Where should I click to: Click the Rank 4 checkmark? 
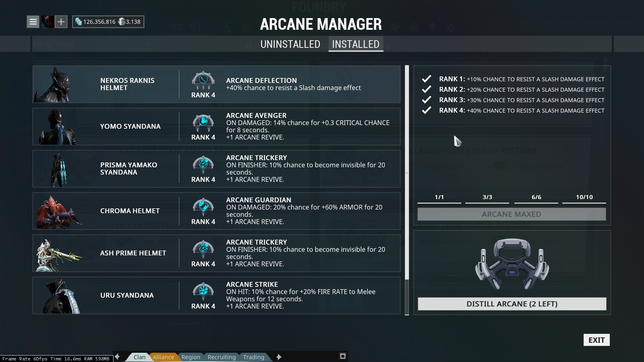427,110
